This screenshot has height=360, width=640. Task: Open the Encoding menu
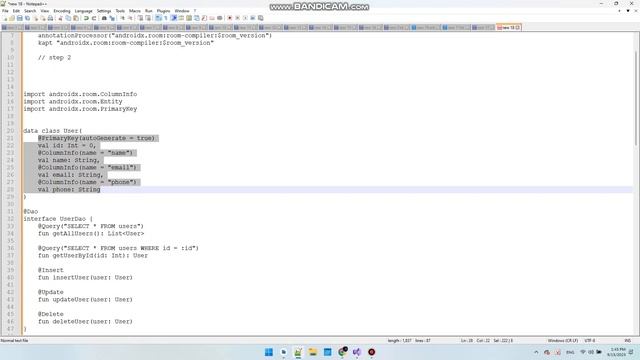[x=62, y=11]
